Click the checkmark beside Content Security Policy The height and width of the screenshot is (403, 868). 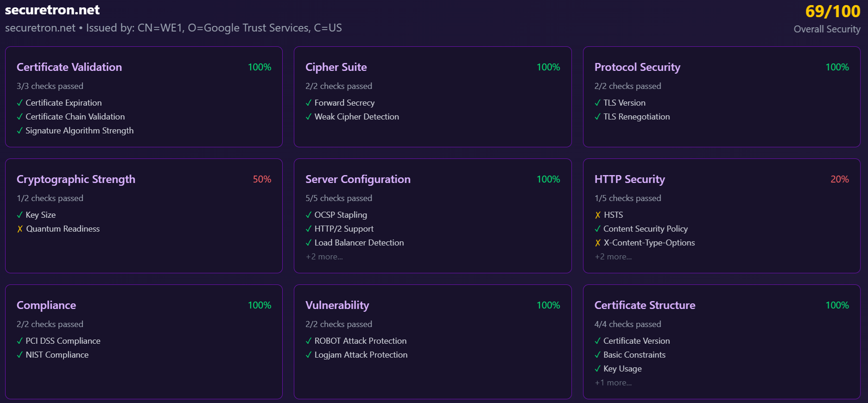click(598, 229)
